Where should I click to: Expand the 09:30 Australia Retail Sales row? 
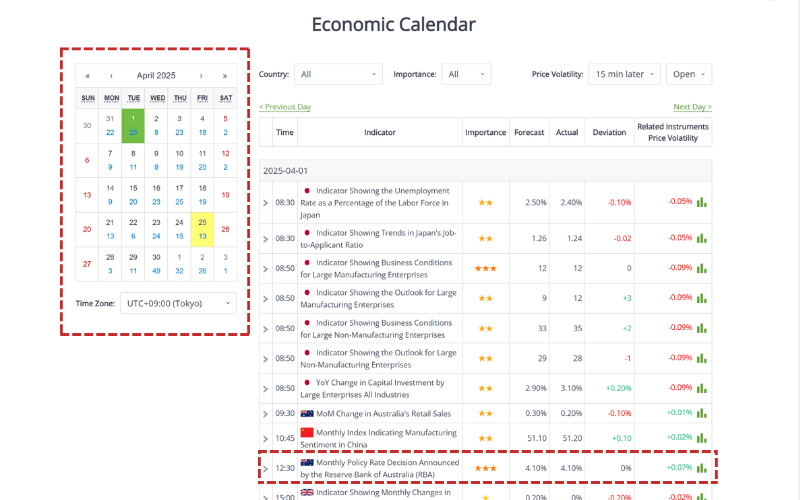click(x=265, y=414)
